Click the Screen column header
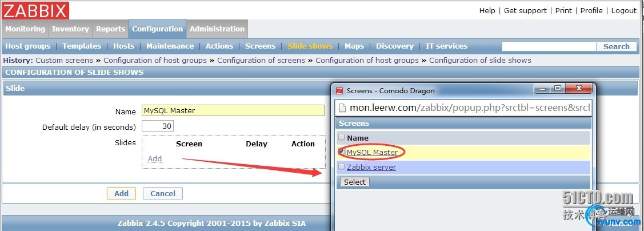644x231 pixels. click(189, 144)
